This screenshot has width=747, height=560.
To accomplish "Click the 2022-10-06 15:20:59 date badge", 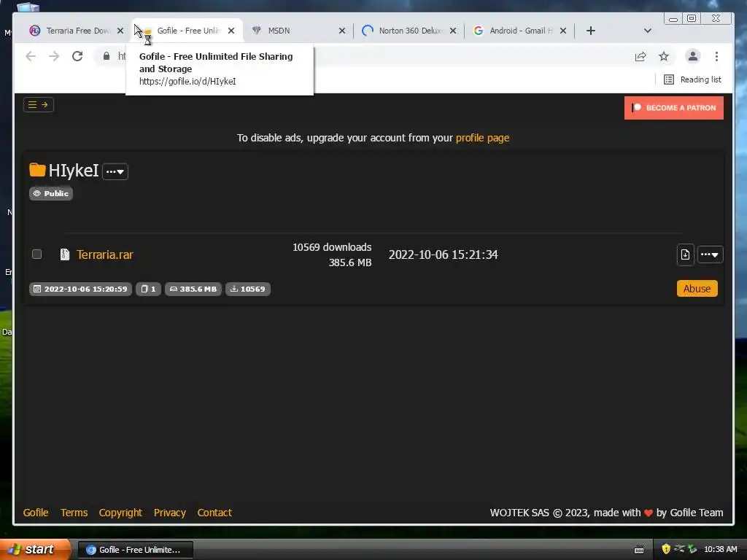I will click(x=80, y=289).
